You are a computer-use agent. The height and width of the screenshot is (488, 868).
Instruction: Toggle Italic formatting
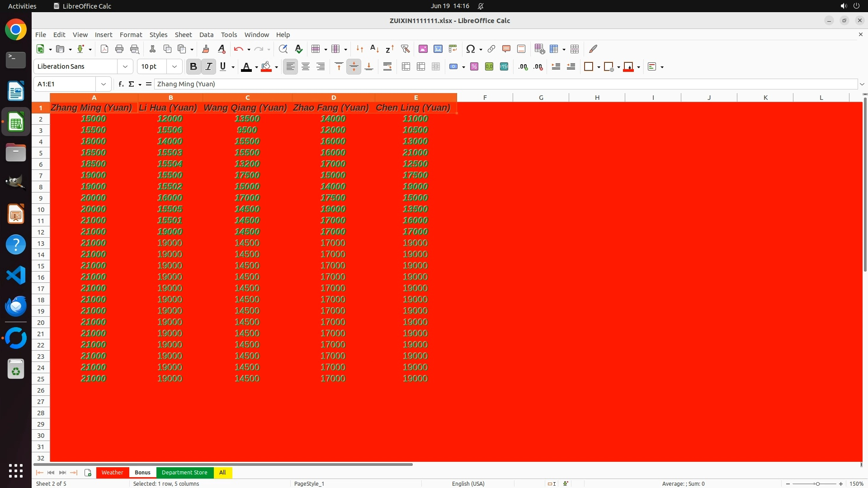(x=208, y=67)
